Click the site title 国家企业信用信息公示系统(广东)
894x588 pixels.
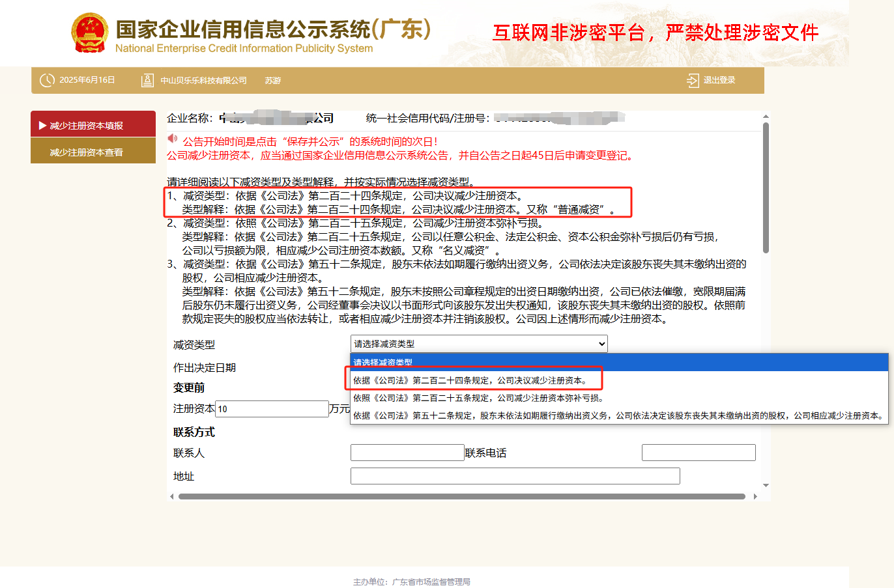point(273,29)
